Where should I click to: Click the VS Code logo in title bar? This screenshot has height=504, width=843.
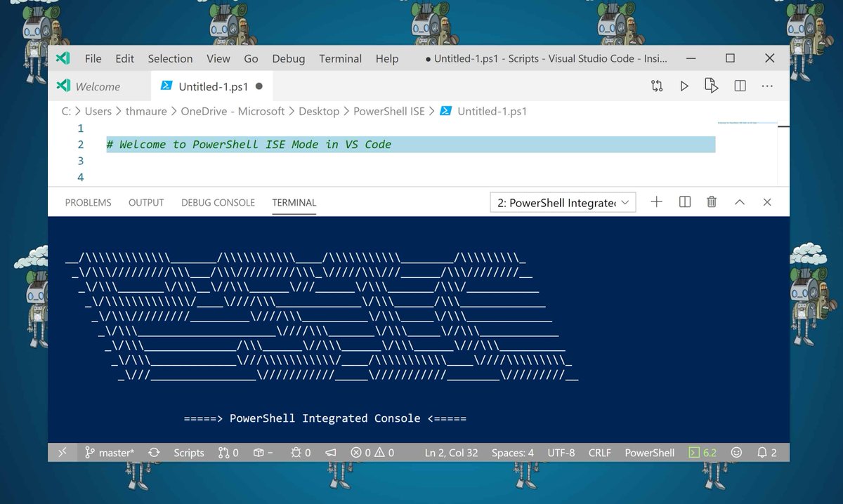pyautogui.click(x=63, y=58)
